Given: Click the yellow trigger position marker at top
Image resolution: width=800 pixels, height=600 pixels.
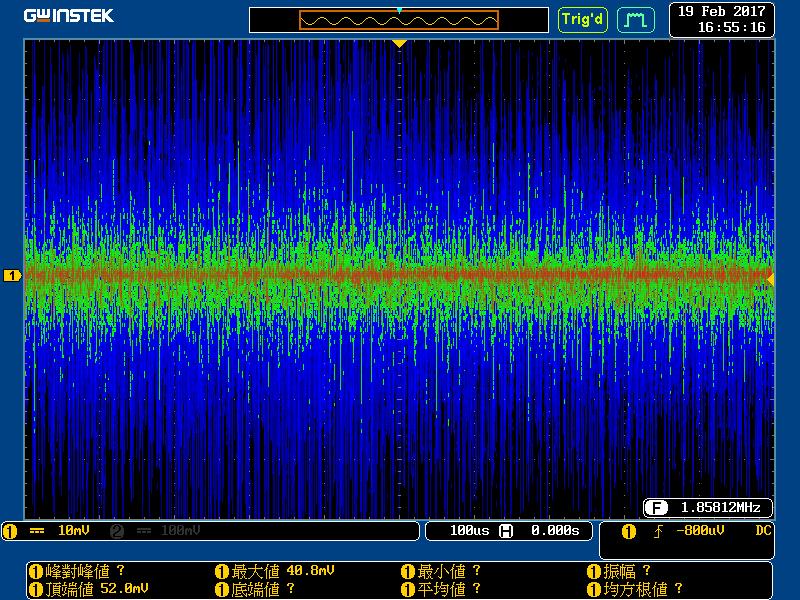Looking at the screenshot, I should (399, 44).
